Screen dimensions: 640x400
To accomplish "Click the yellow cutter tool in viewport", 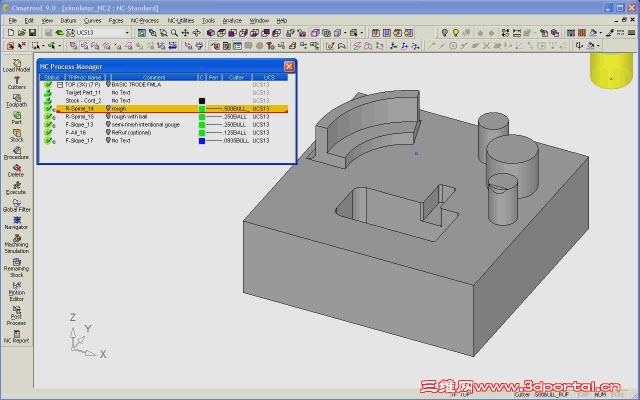I will (611, 71).
